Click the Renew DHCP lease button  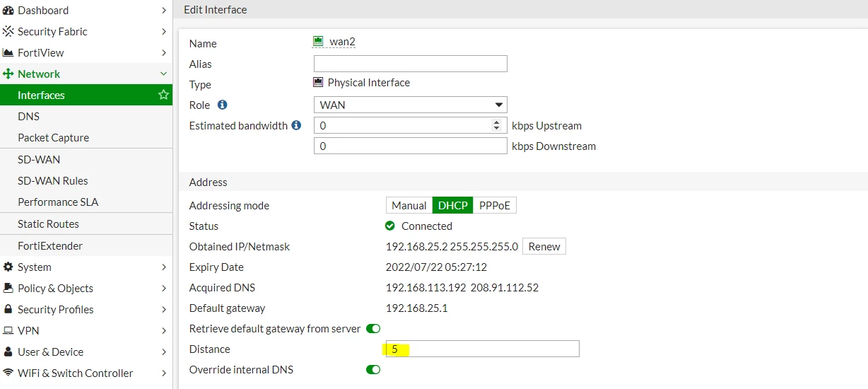tap(544, 247)
